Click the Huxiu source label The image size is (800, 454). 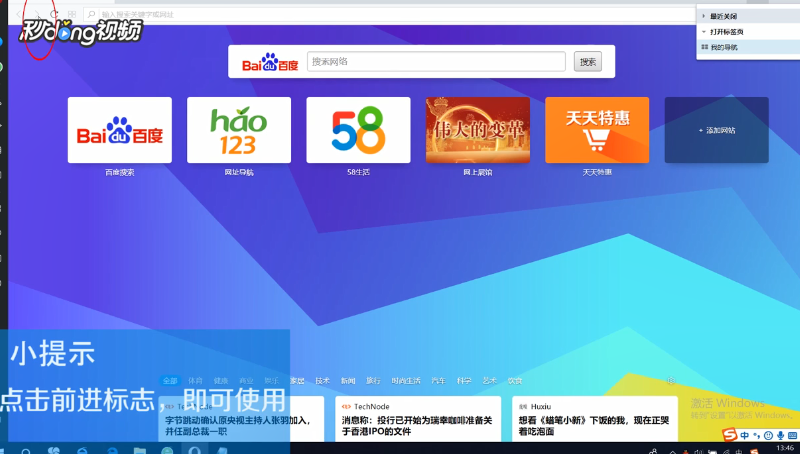point(541,407)
